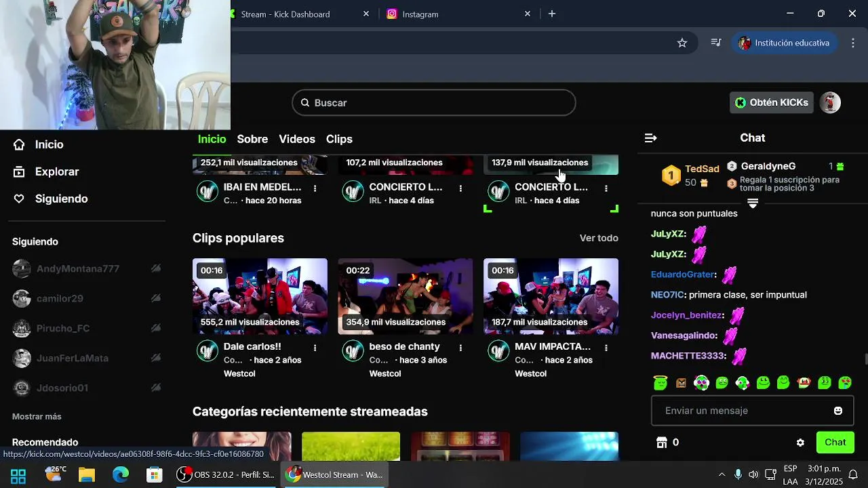The image size is (868, 488).
Task: Open options menu for 107,2 mil video
Action: (460, 188)
